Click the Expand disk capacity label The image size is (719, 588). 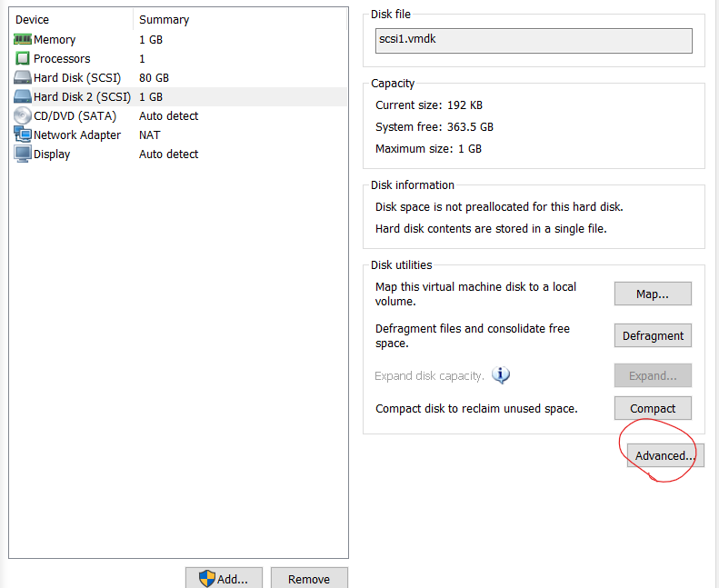429,376
